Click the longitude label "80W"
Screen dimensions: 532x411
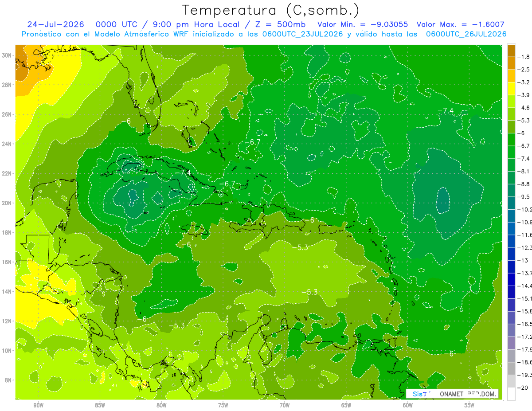161,405
